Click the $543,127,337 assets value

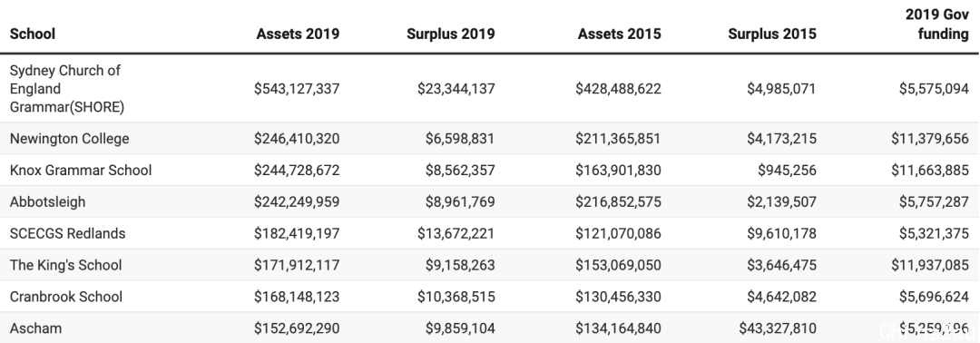pyautogui.click(x=297, y=89)
